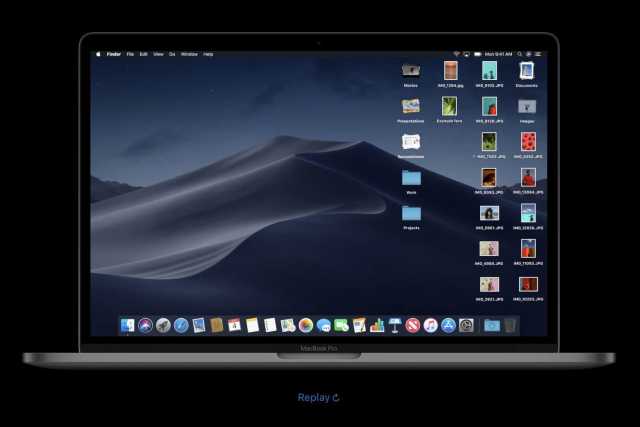Open Finder from the Dock

click(127, 325)
